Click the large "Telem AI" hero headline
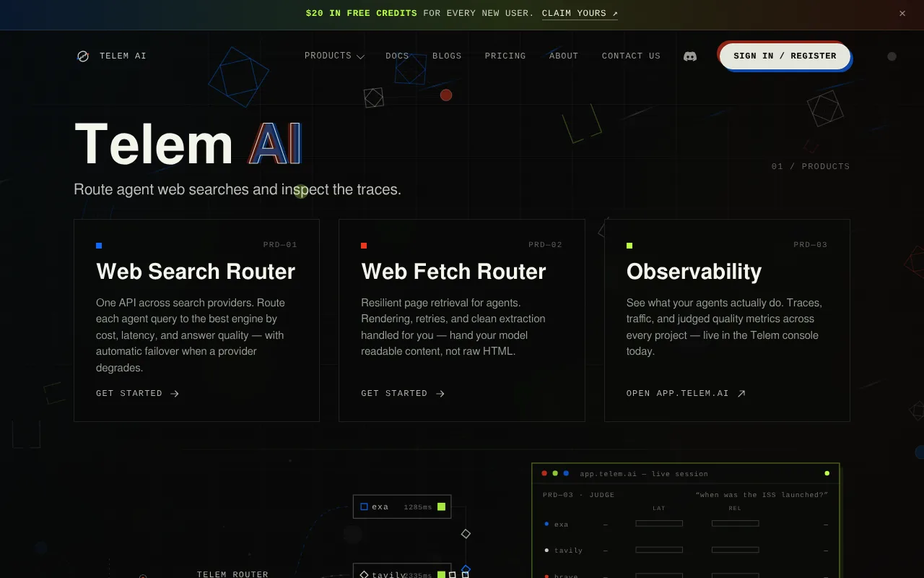 (x=188, y=144)
